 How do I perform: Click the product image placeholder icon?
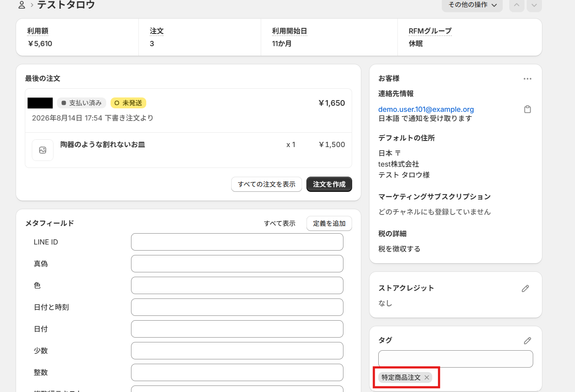click(43, 150)
